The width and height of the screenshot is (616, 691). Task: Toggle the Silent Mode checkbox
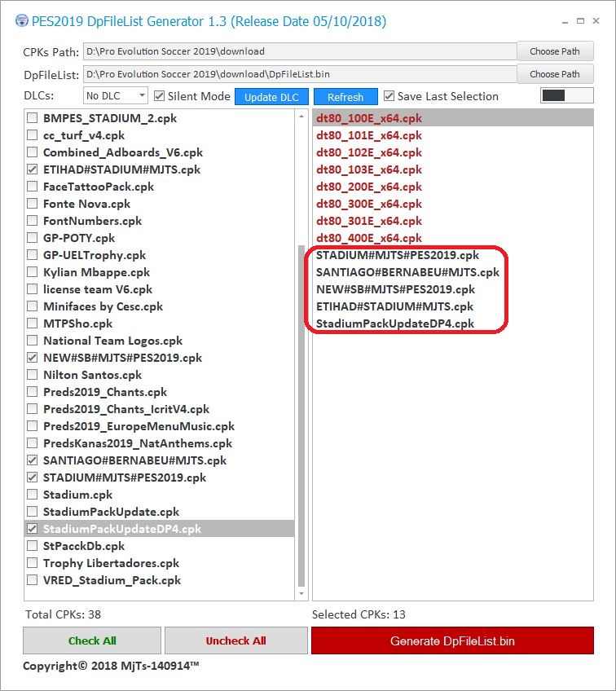coord(159,95)
